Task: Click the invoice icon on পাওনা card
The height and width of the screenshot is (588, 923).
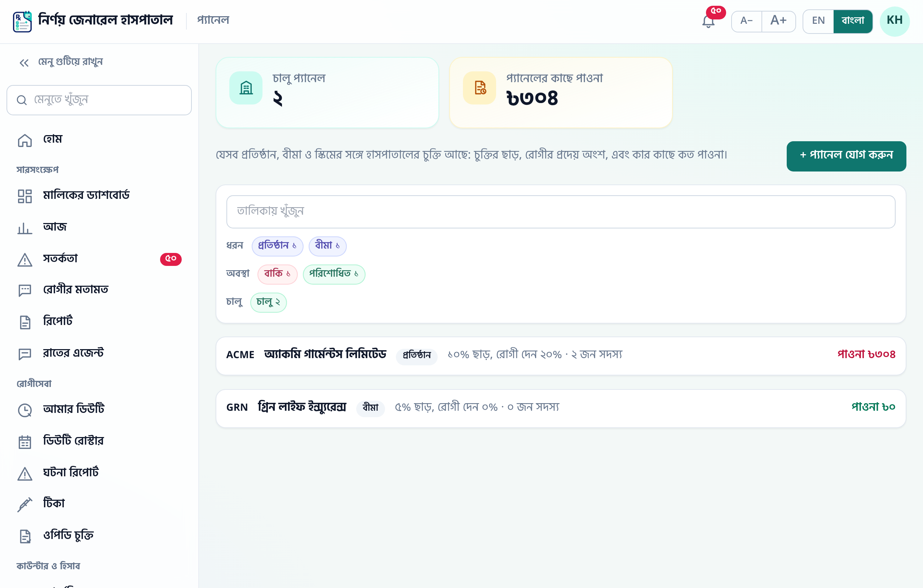Action: point(480,88)
